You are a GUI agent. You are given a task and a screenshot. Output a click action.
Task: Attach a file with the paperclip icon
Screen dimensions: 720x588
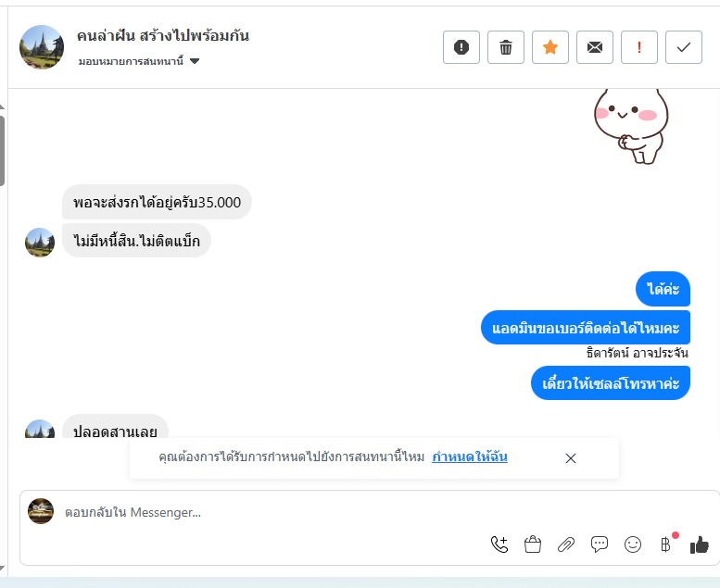(x=566, y=544)
